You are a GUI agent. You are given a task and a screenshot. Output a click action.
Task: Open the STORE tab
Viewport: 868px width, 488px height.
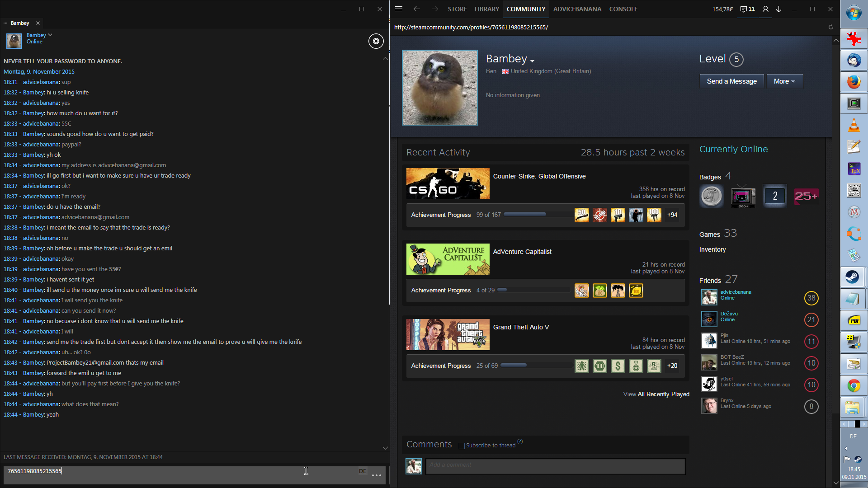click(457, 9)
